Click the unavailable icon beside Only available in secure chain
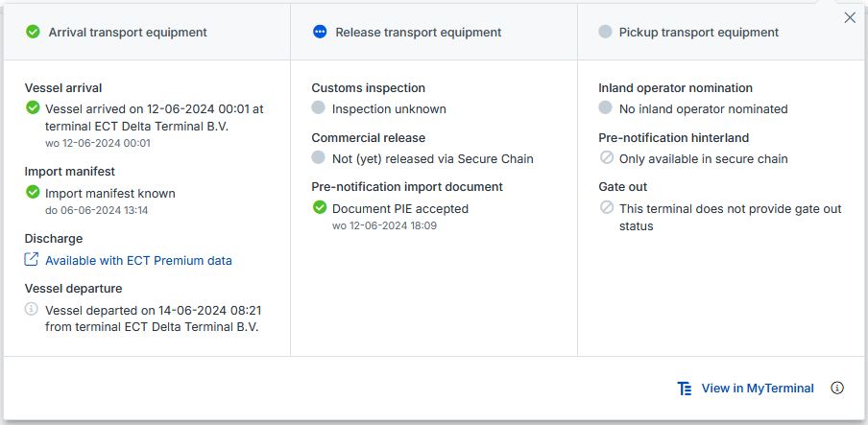This screenshot has width=868, height=425. click(x=607, y=157)
